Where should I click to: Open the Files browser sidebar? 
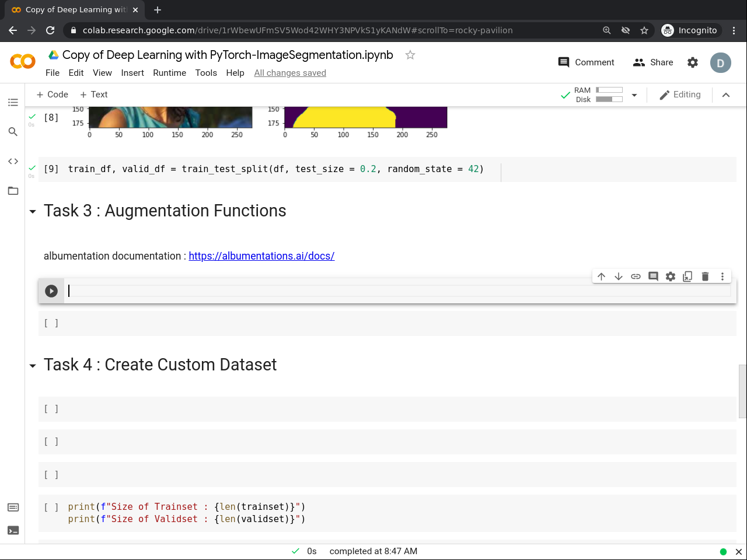point(13,191)
